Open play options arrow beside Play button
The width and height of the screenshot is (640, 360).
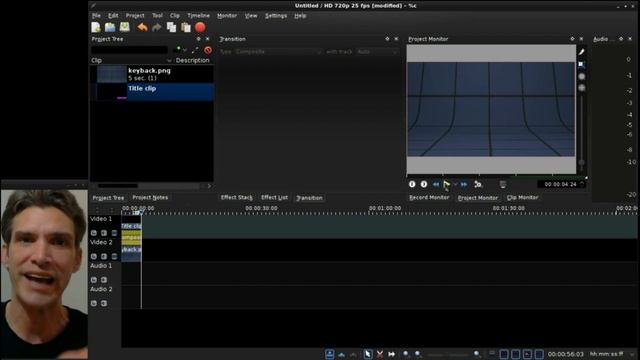456,184
